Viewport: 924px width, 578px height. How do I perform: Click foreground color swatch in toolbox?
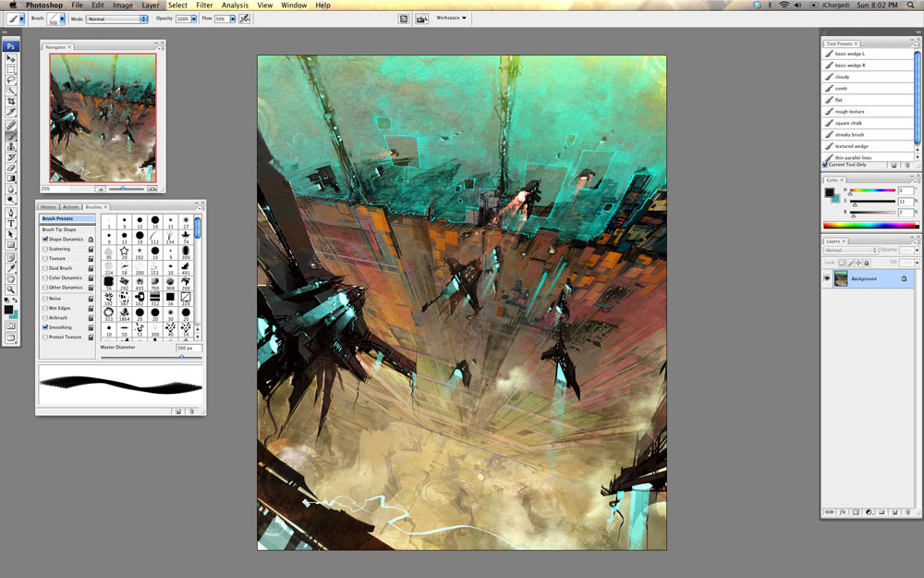pos(8,310)
